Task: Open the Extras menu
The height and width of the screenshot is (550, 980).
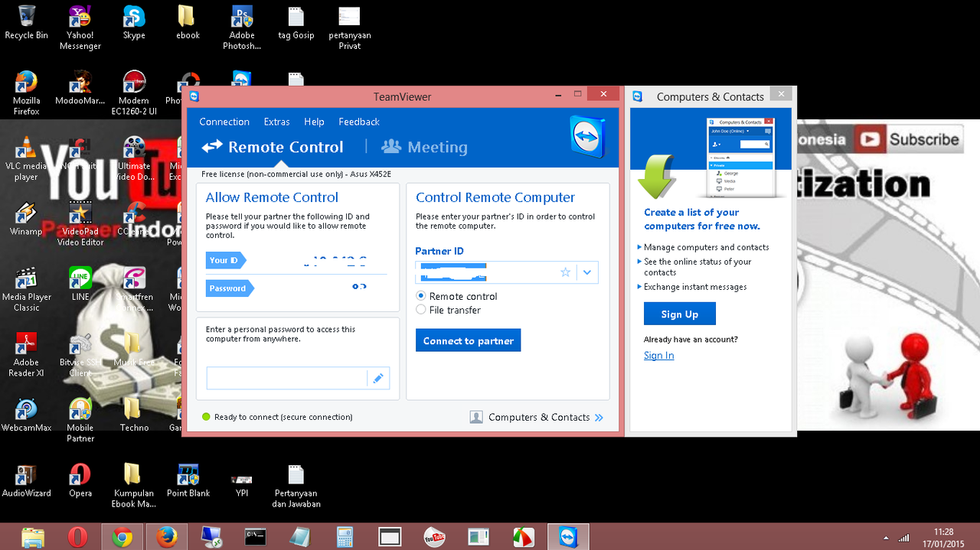Action: click(x=276, y=122)
